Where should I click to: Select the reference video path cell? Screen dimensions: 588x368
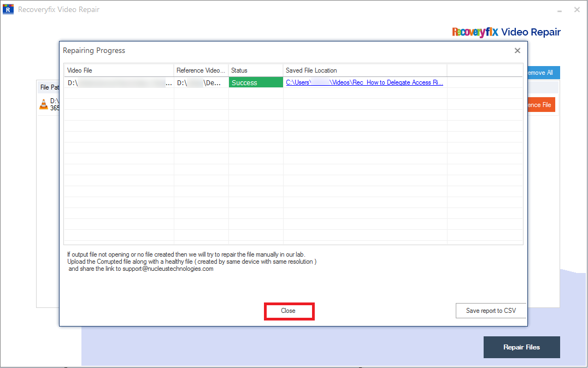coord(201,82)
